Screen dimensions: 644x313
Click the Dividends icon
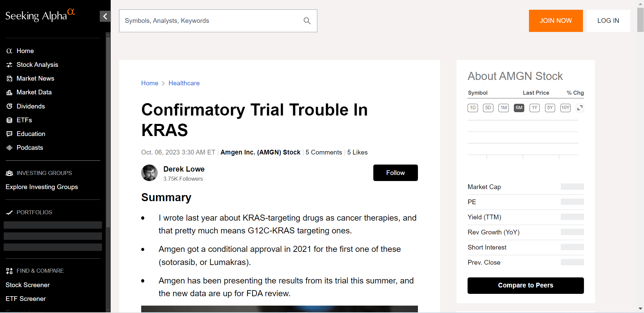click(x=9, y=106)
